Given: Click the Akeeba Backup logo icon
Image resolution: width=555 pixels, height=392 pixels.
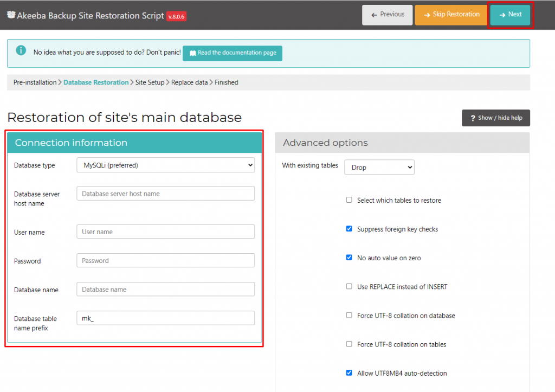Looking at the screenshot, I should [11, 15].
